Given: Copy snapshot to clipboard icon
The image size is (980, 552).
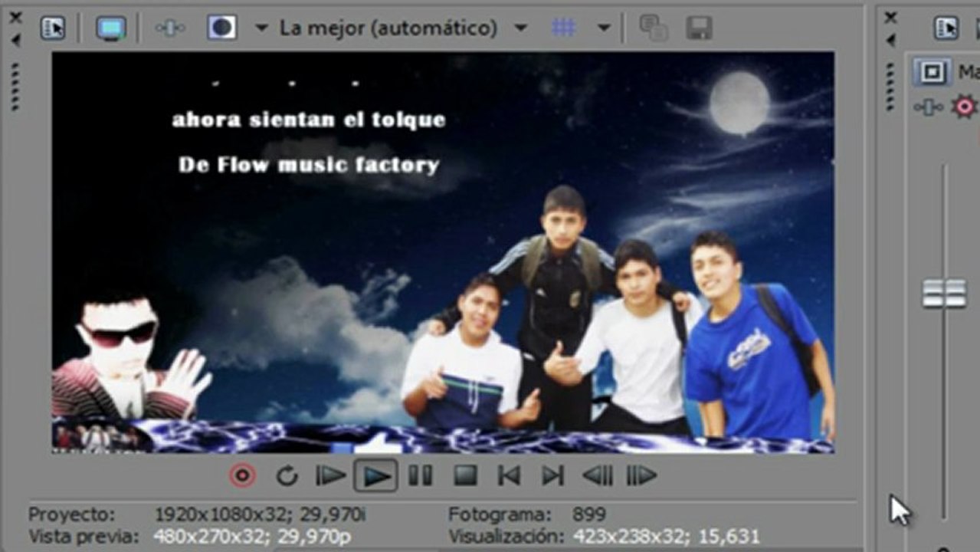Looking at the screenshot, I should point(653,28).
